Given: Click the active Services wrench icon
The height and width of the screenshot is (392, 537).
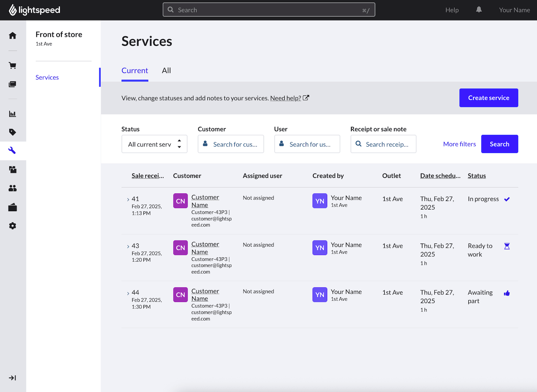Looking at the screenshot, I should [x=12, y=150].
